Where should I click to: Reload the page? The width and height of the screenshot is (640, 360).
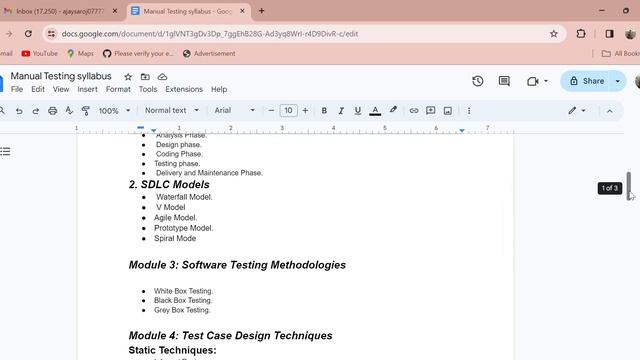tap(28, 34)
